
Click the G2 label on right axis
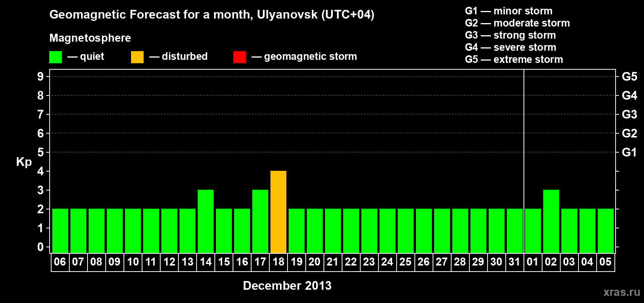(x=630, y=133)
